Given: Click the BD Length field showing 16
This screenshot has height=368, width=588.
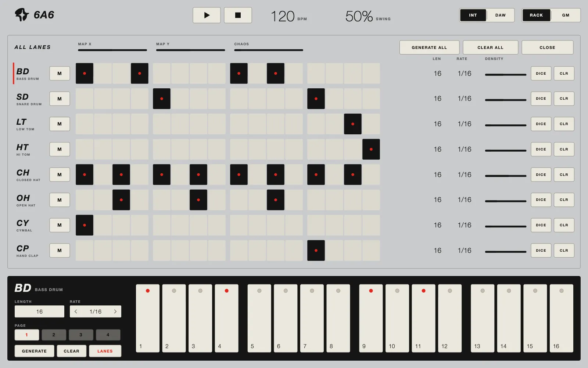Looking at the screenshot, I should pos(39,311).
